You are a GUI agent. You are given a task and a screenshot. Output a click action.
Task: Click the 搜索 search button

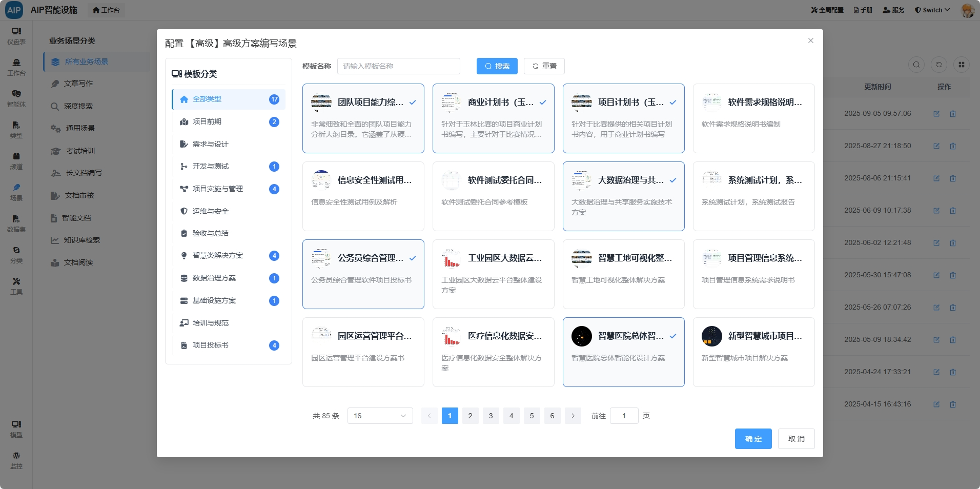point(497,66)
